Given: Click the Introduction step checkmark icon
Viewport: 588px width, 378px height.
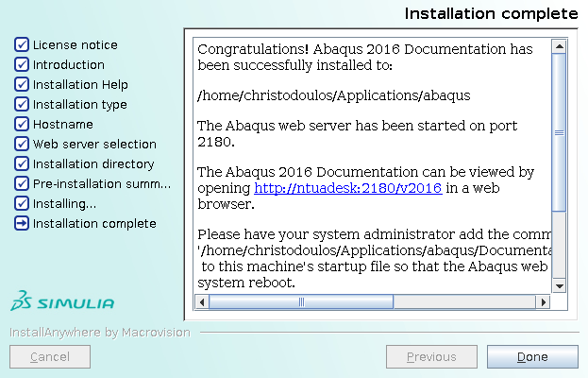Looking at the screenshot, I should point(22,64).
